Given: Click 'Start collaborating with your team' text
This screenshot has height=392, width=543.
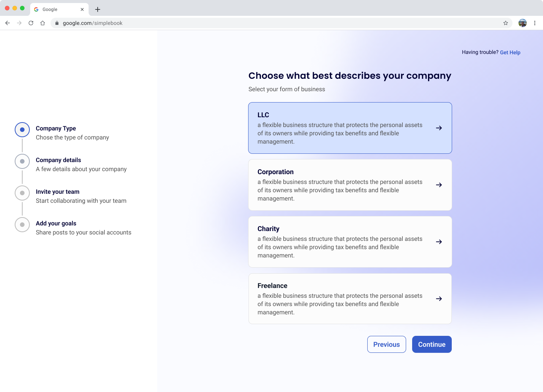Looking at the screenshot, I should pyautogui.click(x=81, y=201).
